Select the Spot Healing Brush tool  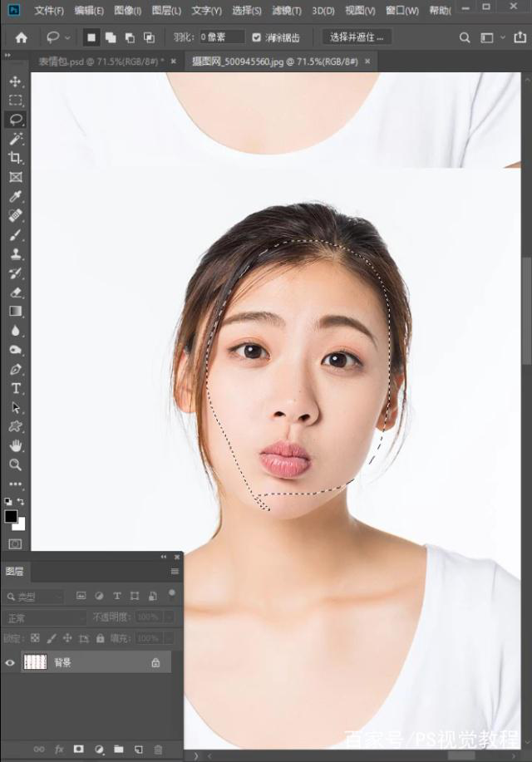coord(15,215)
